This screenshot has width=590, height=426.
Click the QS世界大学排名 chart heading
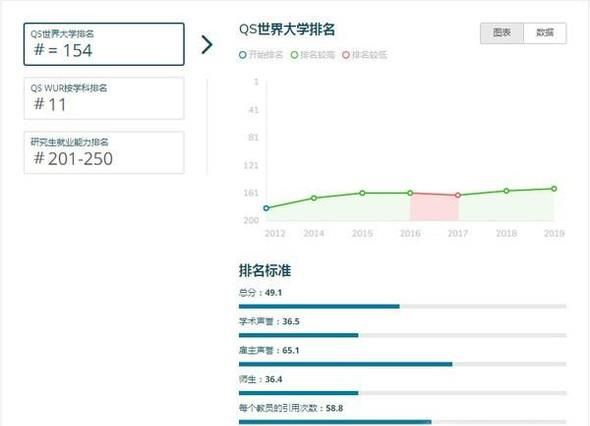[287, 29]
